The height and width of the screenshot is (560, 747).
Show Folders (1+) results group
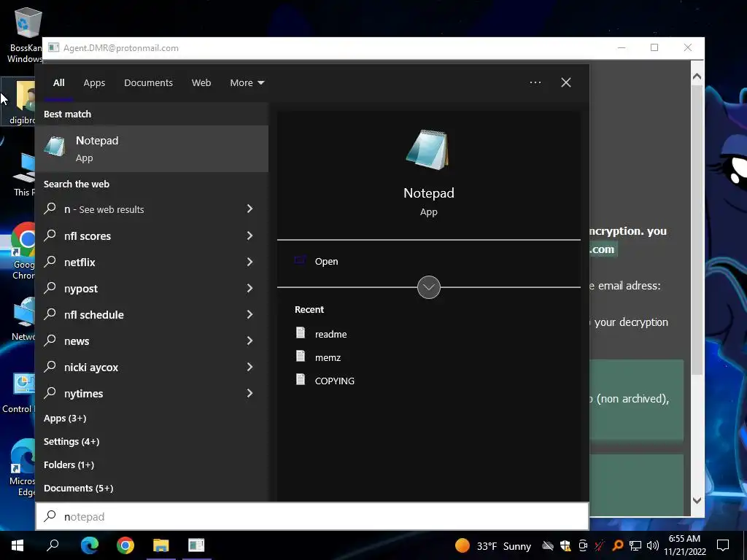pos(69,464)
